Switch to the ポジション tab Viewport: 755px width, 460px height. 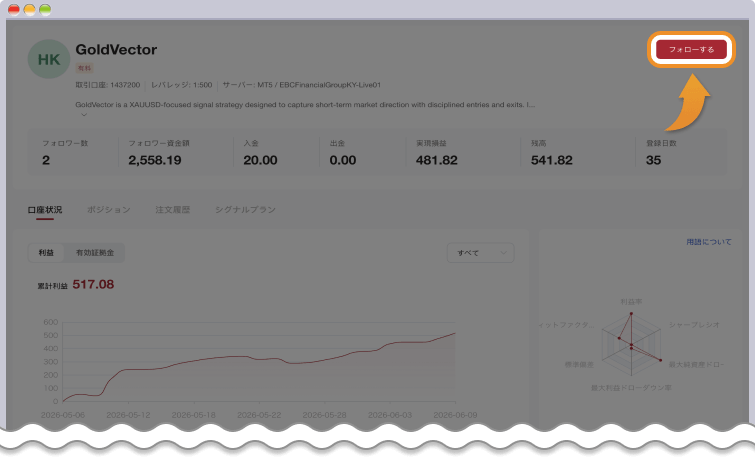click(x=109, y=210)
